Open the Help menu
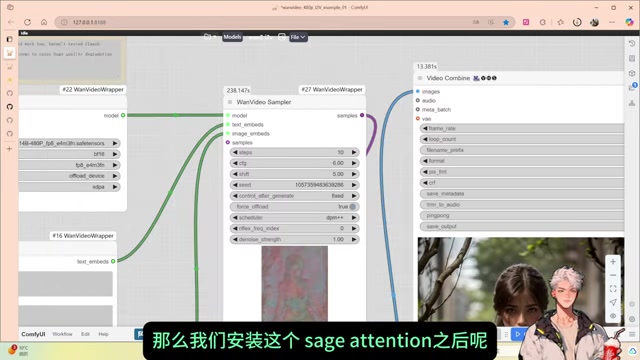 click(x=104, y=334)
